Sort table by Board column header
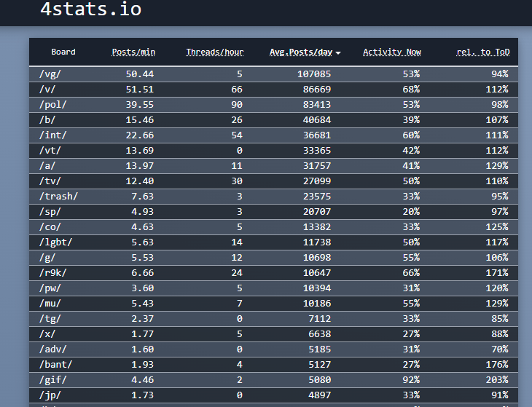 point(63,52)
